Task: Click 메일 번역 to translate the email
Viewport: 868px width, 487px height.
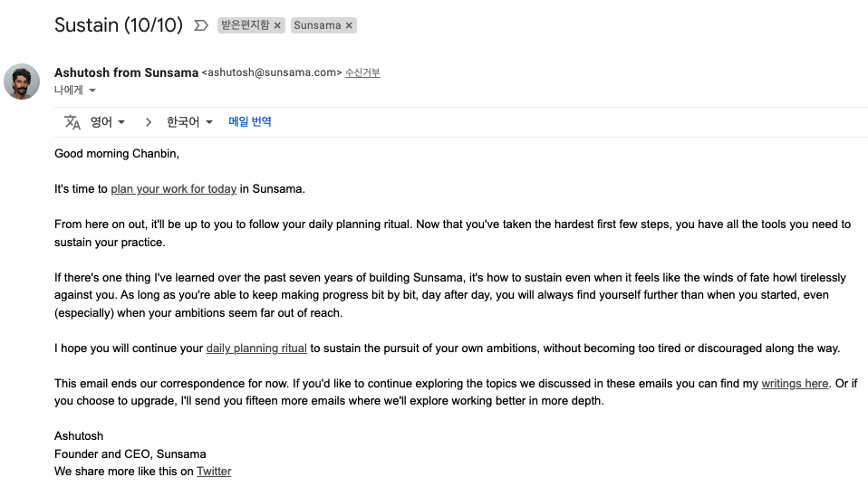Action: coord(250,121)
